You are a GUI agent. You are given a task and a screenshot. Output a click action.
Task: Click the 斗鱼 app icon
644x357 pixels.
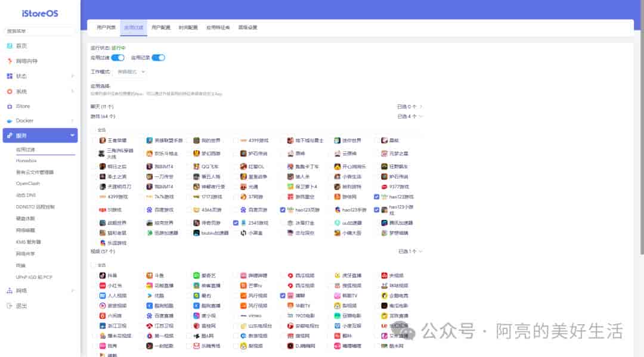click(150, 275)
